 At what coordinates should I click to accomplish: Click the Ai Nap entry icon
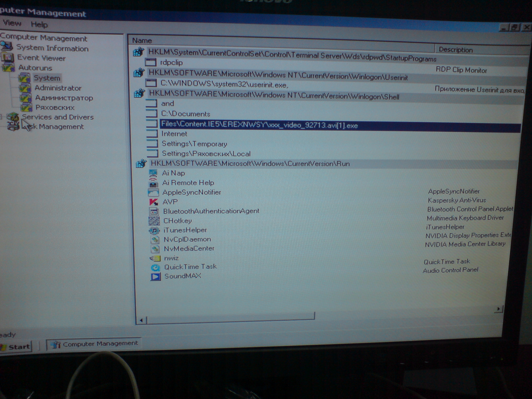coord(153,173)
